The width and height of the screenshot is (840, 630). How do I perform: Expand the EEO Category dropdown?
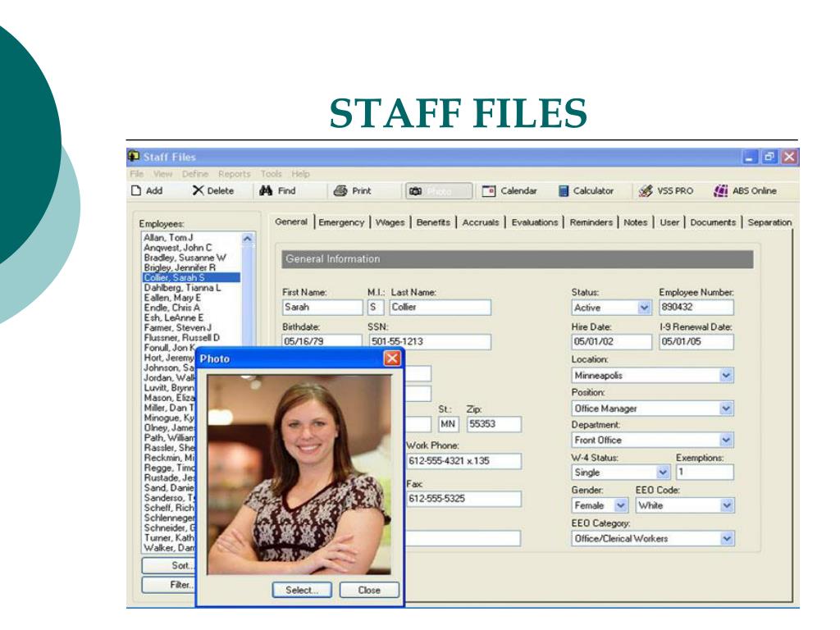727,538
